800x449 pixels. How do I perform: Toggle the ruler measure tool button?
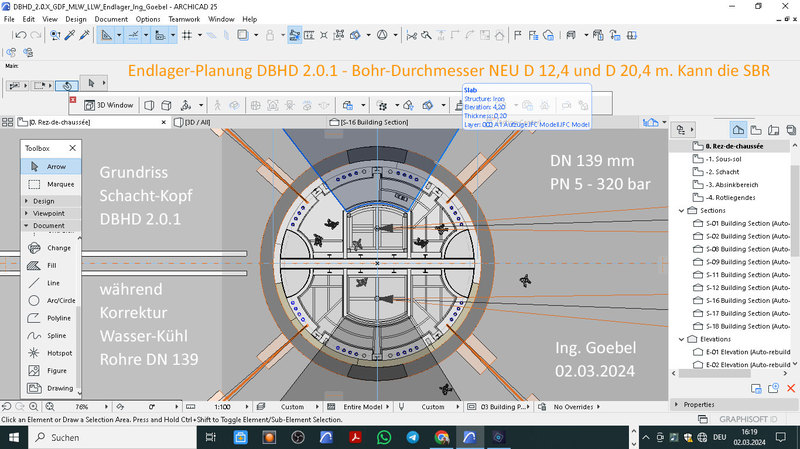[107, 35]
